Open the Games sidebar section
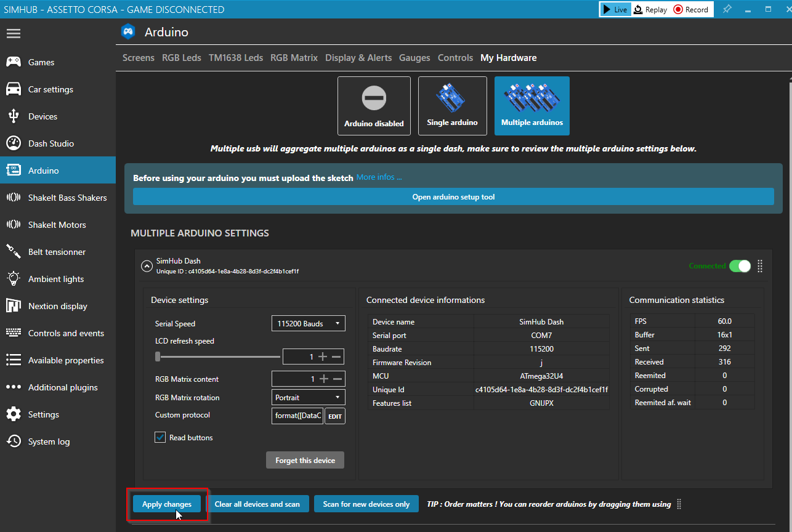 click(x=41, y=62)
